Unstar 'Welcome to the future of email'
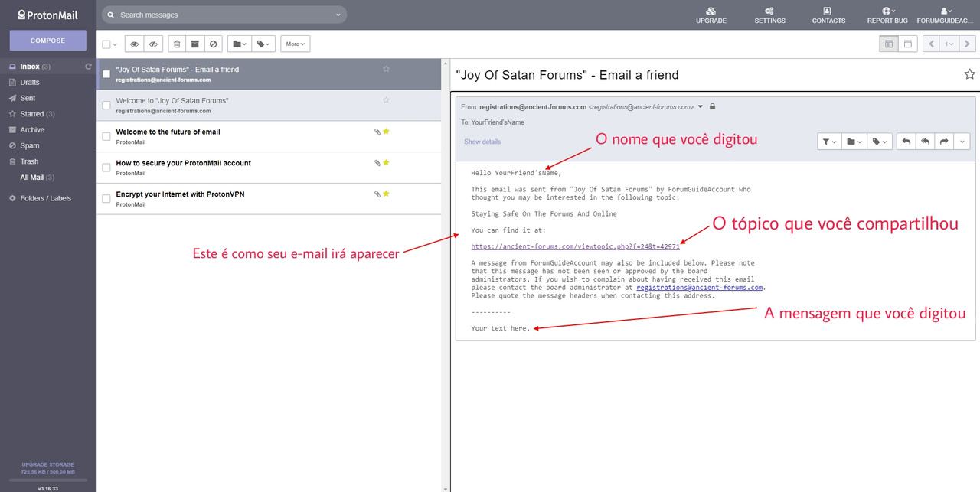 click(x=386, y=132)
